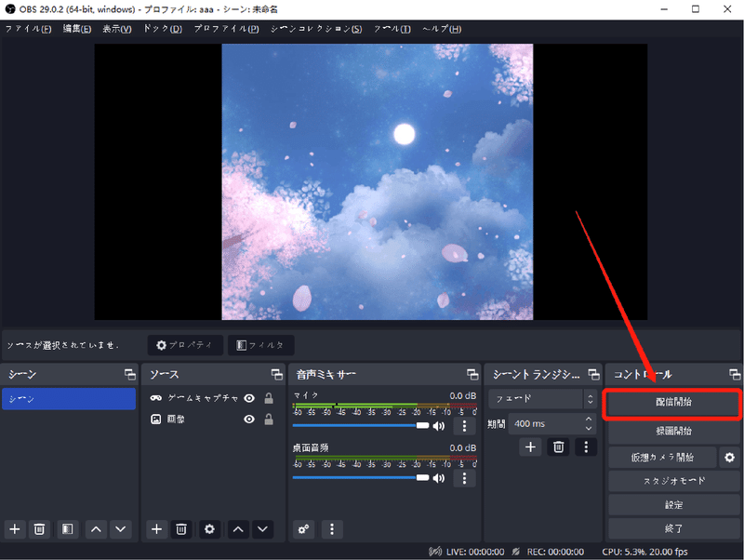This screenshot has width=744, height=560.
Task: Remove selected source with trash icon
Action: click(x=181, y=529)
